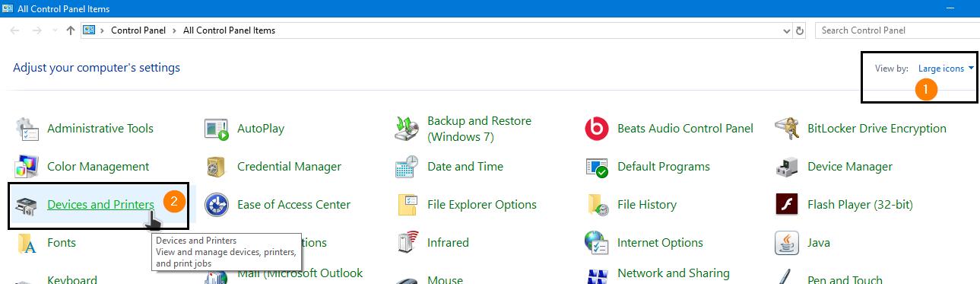Open the BitLocker Drive Encryption link
Screen dimensions: 980x284
pos(877,129)
